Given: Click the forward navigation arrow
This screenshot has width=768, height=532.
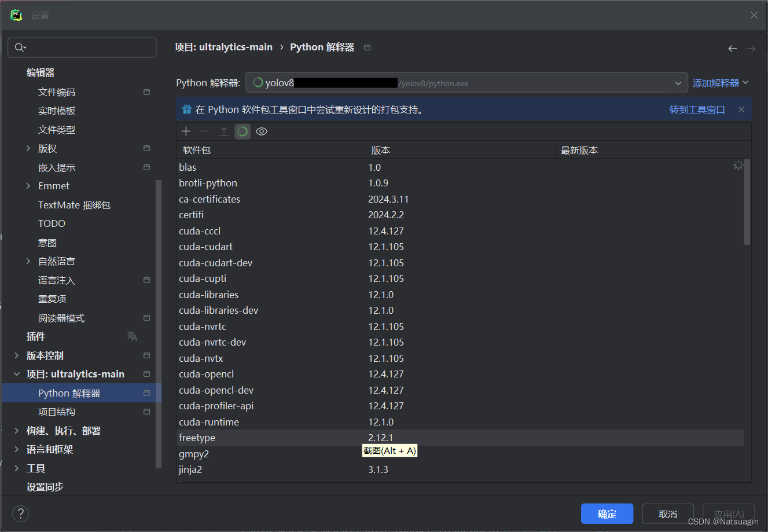Looking at the screenshot, I should [x=751, y=49].
